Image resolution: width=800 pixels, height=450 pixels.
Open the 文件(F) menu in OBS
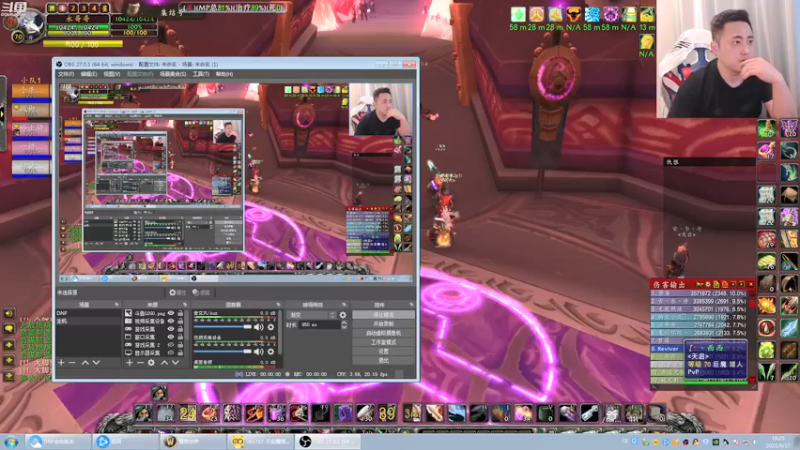[66, 74]
